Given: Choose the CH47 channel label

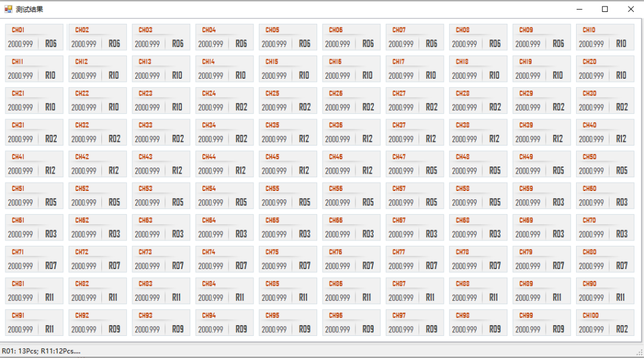Looking at the screenshot, I should click(399, 157).
